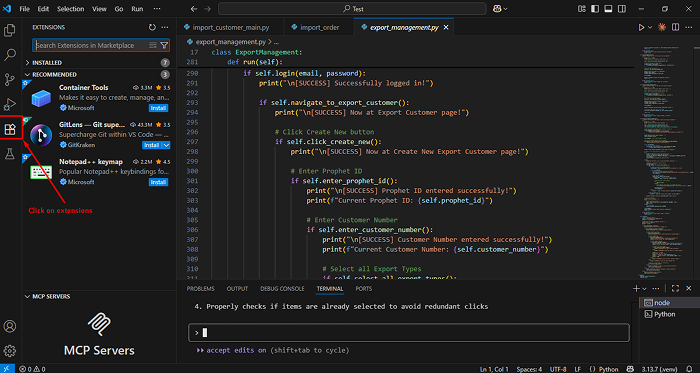Switch to DEBUG CONSOLE panel tab
The height and width of the screenshot is (373, 700).
pyautogui.click(x=282, y=289)
